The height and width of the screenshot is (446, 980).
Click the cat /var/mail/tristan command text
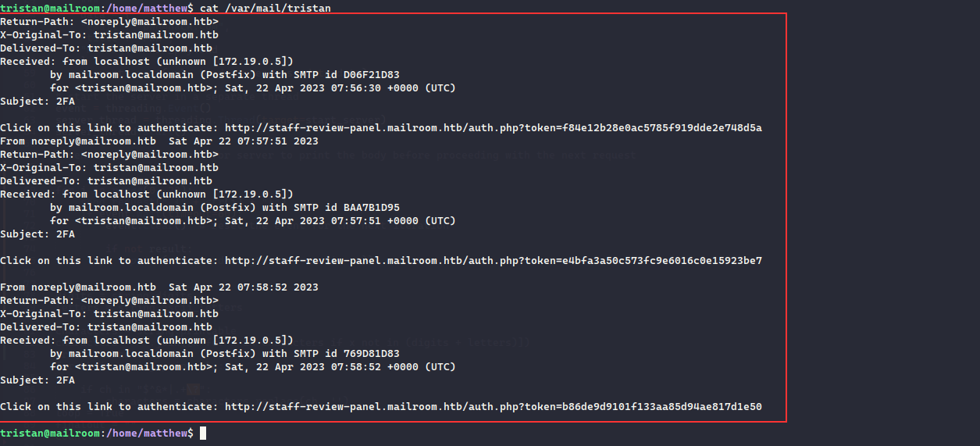point(265,8)
